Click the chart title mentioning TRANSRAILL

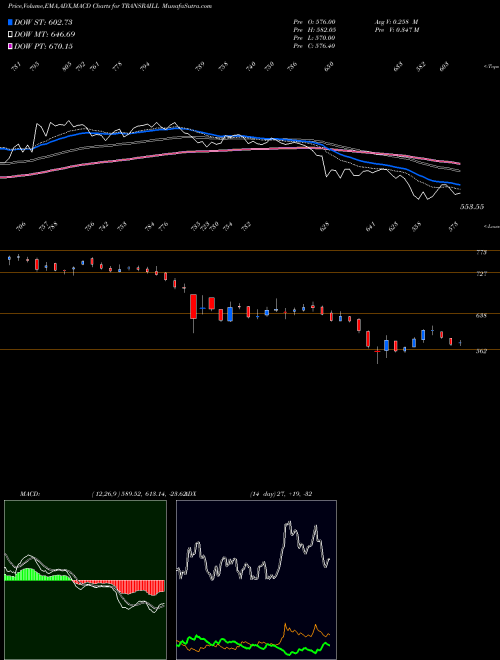[109, 6]
